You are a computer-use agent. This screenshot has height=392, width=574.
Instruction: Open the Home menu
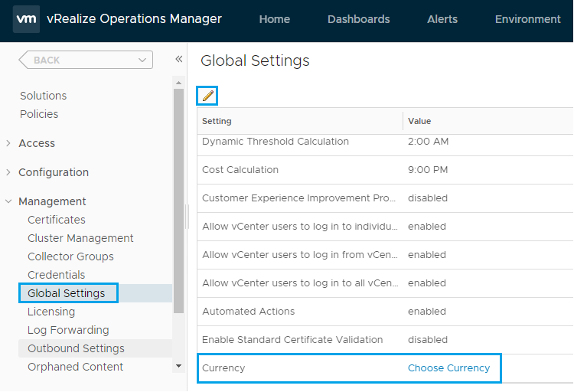[x=274, y=19]
